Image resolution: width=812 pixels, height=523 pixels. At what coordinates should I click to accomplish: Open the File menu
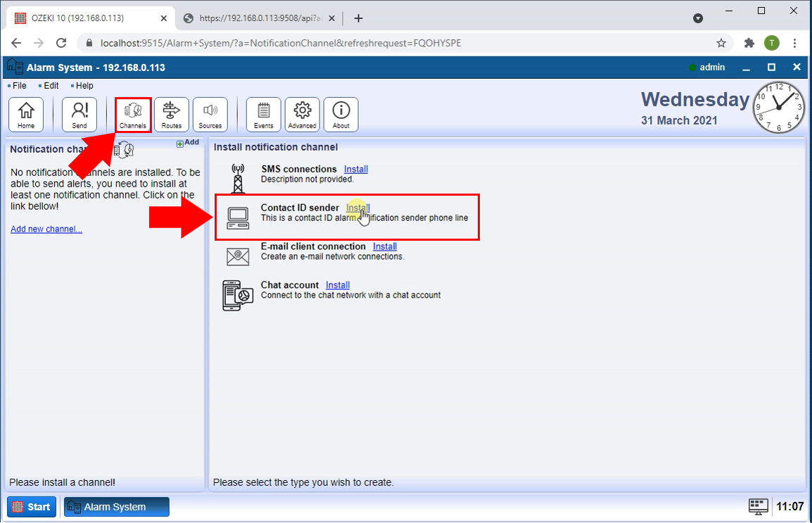[19, 85]
